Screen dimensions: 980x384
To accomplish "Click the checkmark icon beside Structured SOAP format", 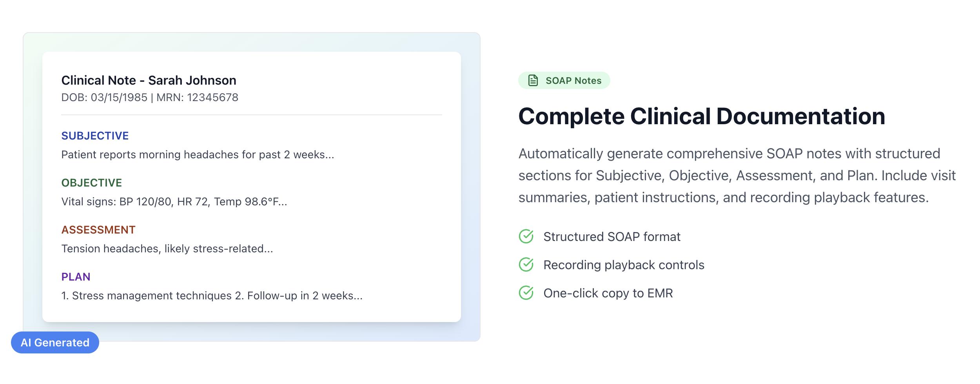I will (x=526, y=236).
